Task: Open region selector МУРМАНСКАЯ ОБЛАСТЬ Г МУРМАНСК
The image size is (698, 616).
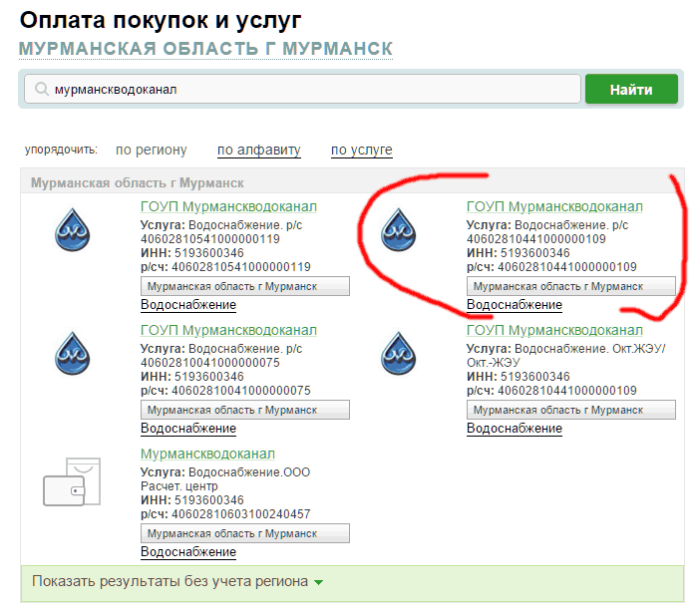Action: 205,49
